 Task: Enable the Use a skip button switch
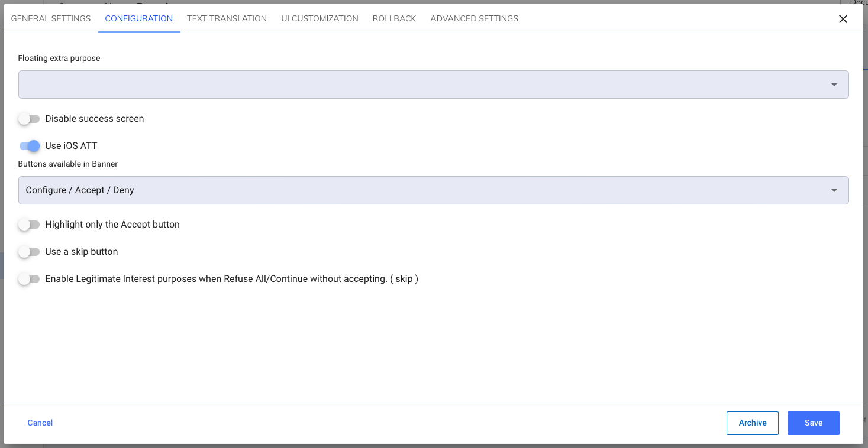click(x=29, y=252)
